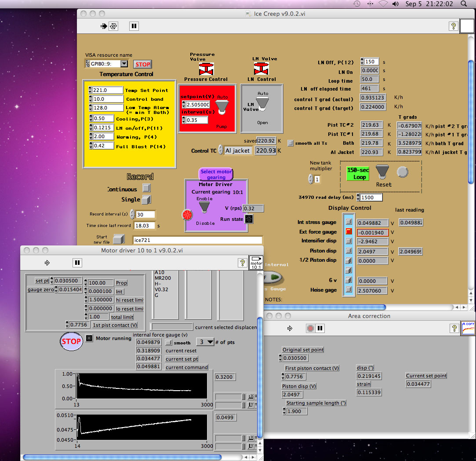This screenshot has height=461, width=476.
Task: Enable the smooth checkbox for internal force gauge
Action: click(168, 343)
